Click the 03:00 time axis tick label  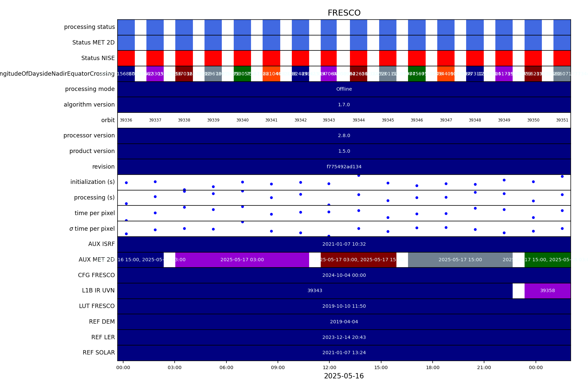tap(175, 367)
